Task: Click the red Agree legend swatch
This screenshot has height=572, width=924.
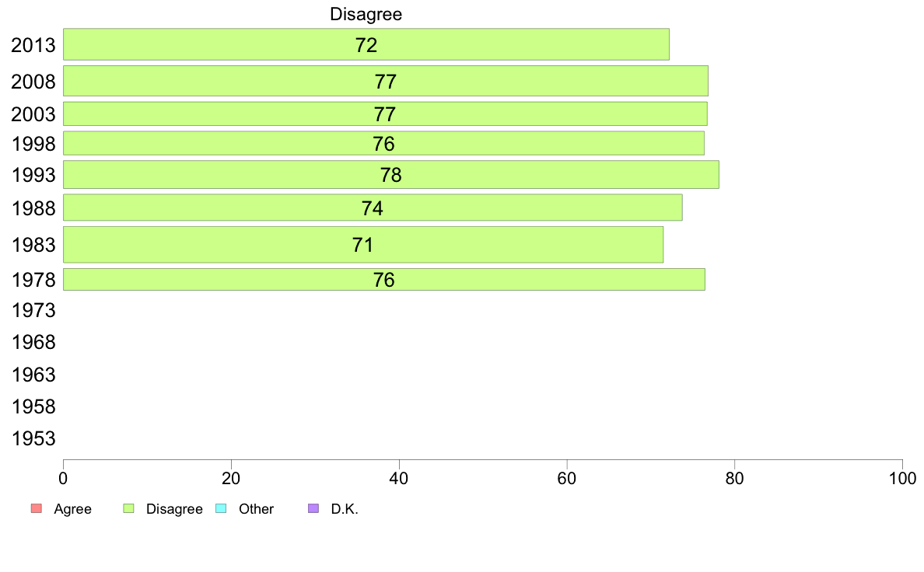Action: pos(37,508)
